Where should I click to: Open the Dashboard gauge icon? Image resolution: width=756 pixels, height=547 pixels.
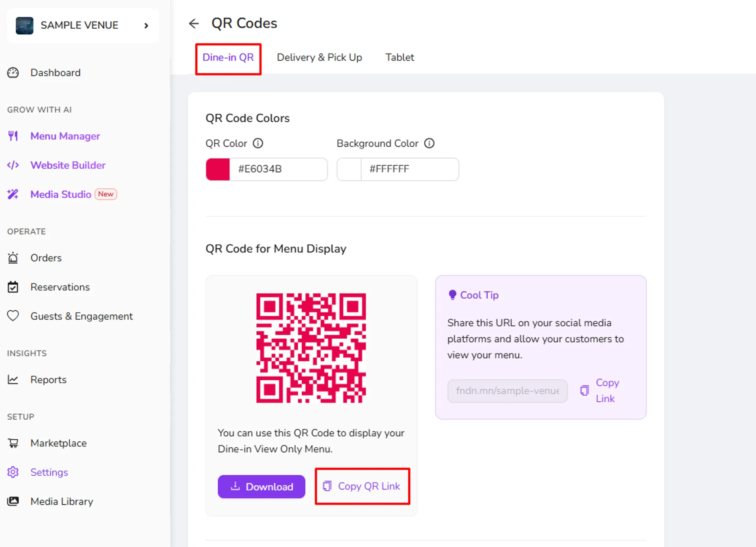13,73
